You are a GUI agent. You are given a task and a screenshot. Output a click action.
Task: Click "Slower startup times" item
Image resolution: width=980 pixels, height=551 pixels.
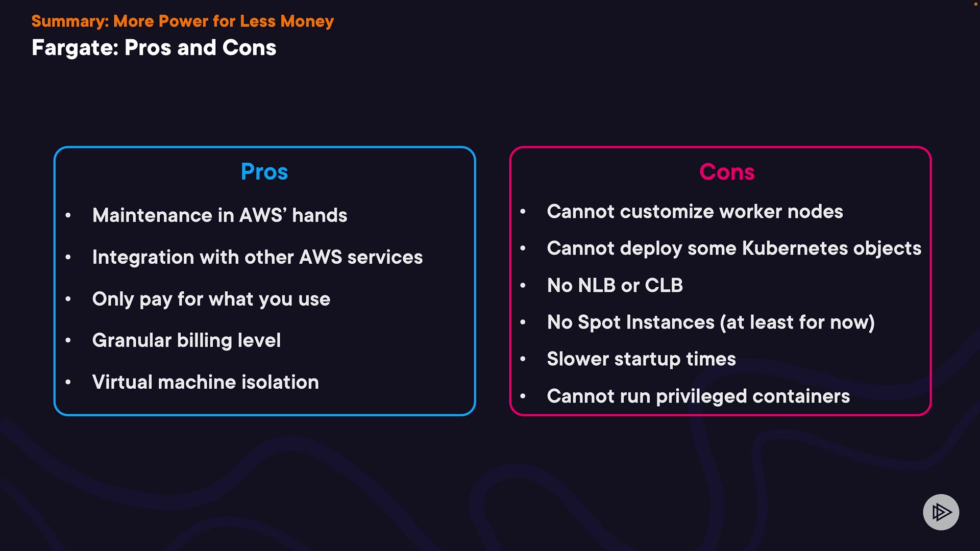tap(641, 359)
